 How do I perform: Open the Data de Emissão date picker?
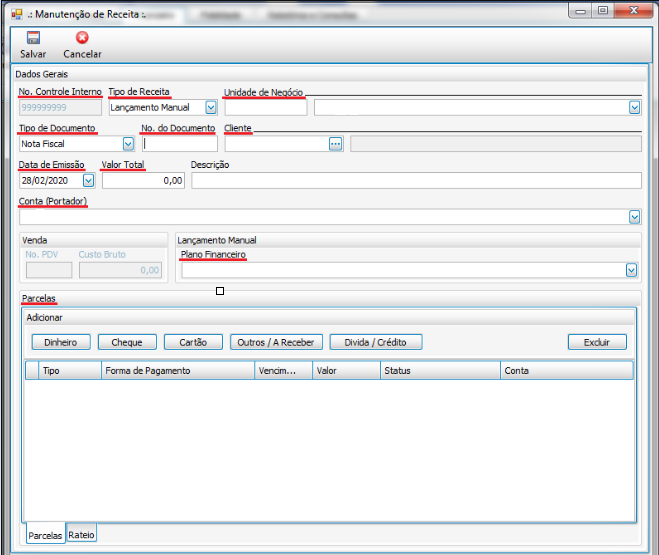point(88,181)
